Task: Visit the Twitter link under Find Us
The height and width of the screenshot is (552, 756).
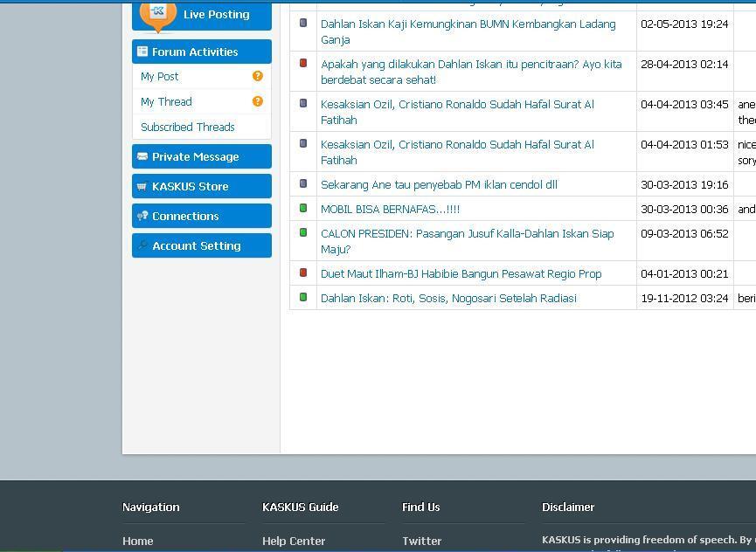Action: pos(421,542)
